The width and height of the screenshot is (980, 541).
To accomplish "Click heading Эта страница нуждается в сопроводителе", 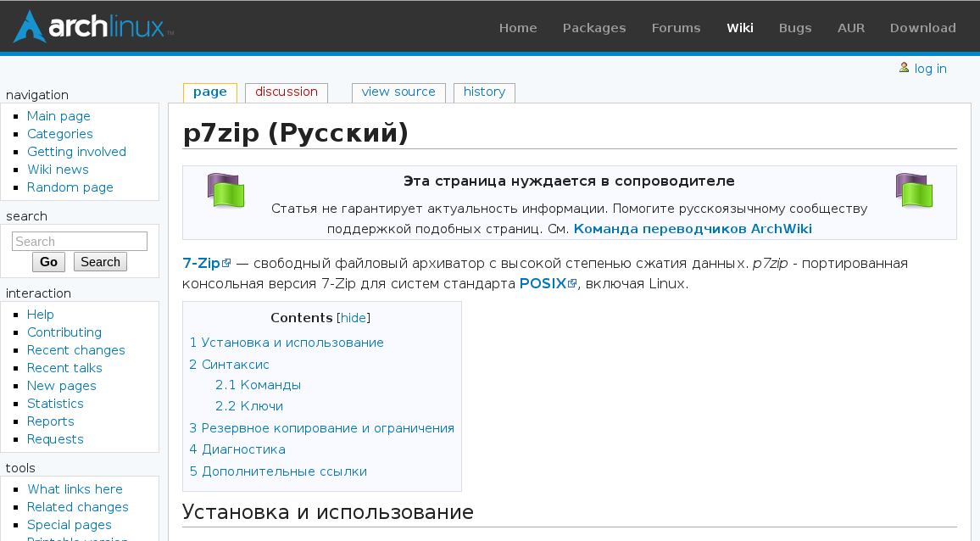I will (569, 181).
